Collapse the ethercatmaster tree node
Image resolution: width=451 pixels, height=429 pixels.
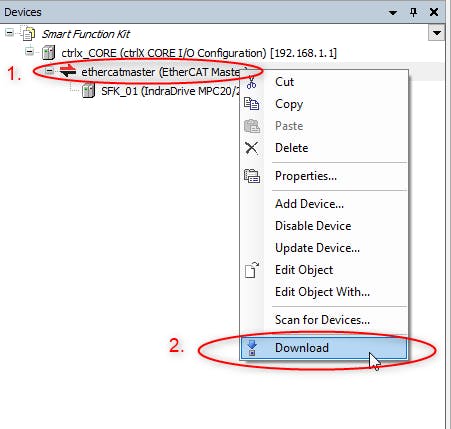tap(49, 71)
